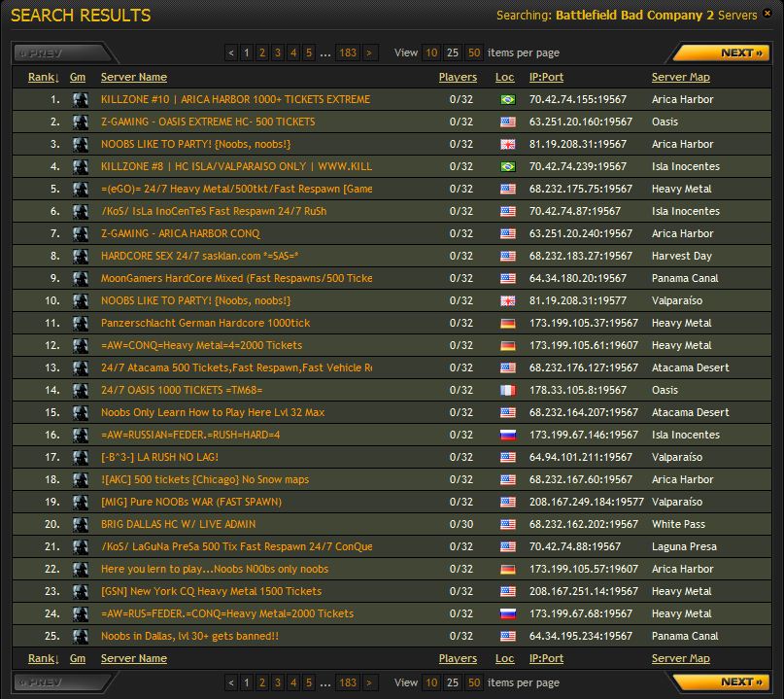This screenshot has width=784, height=699.
Task: View 50 items per page at bottom
Action: click(474, 682)
